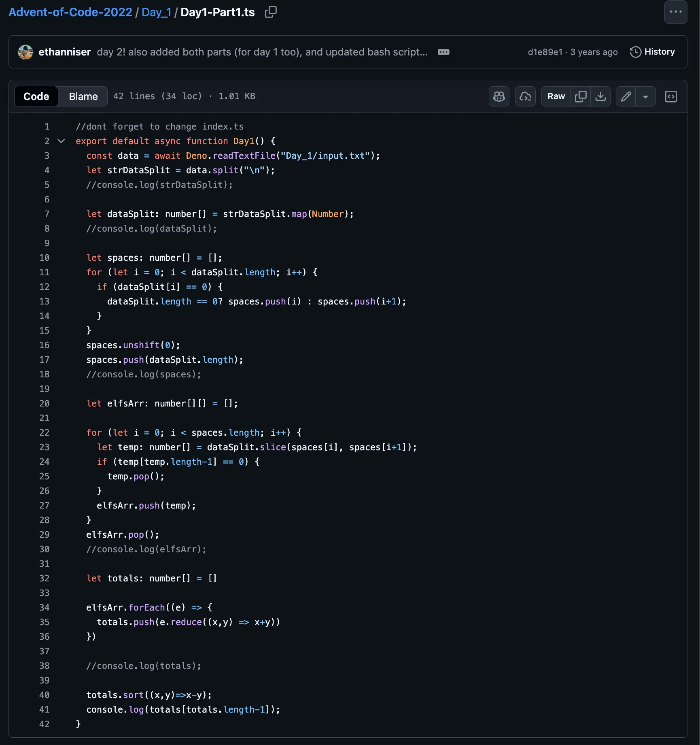This screenshot has width=700, height=745.
Task: Open History with the clock icon
Action: point(652,52)
